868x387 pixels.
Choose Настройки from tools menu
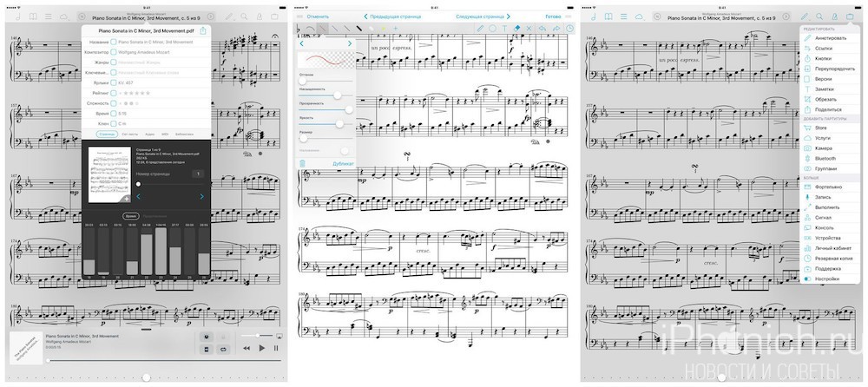point(830,279)
